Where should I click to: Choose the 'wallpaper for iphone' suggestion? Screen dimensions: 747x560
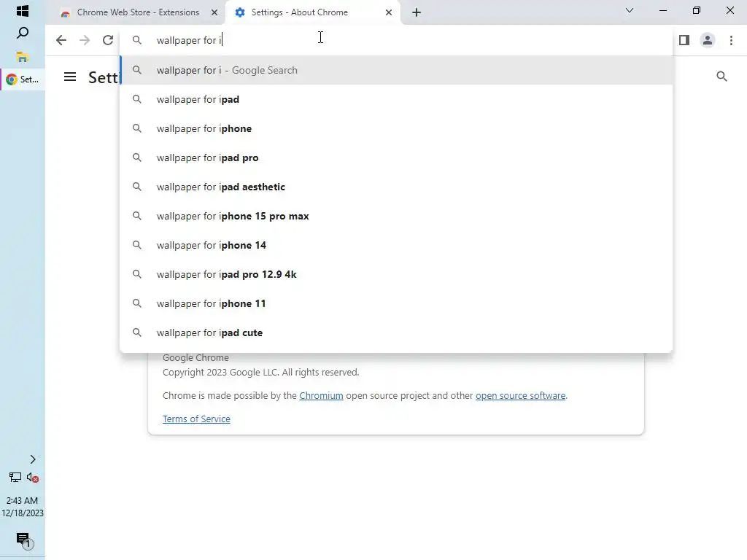(x=396, y=128)
